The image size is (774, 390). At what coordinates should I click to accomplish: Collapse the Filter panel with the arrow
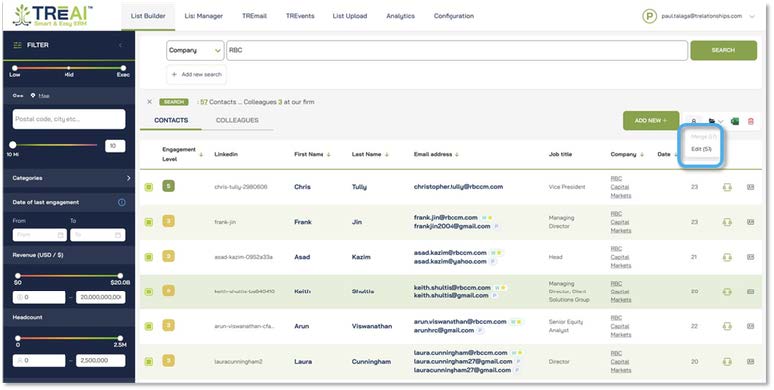click(x=120, y=45)
